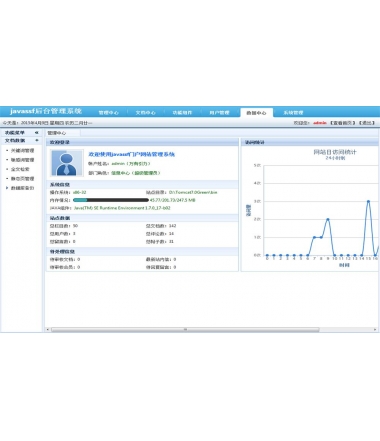Click the memory usage progress bar
This screenshot has height=441, width=380.
(111, 200)
